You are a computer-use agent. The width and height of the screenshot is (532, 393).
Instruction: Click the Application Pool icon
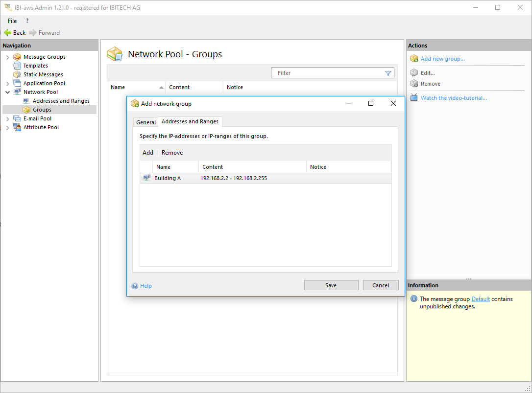tap(17, 83)
